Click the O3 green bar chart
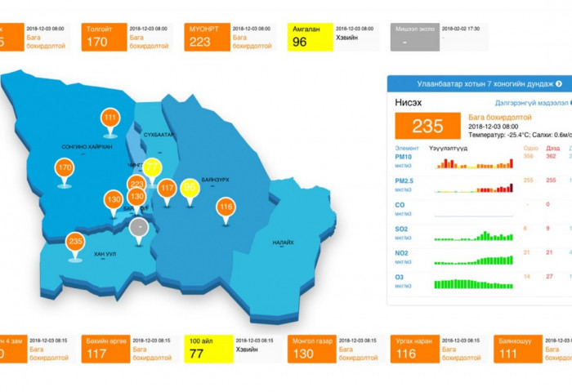 coord(474,283)
